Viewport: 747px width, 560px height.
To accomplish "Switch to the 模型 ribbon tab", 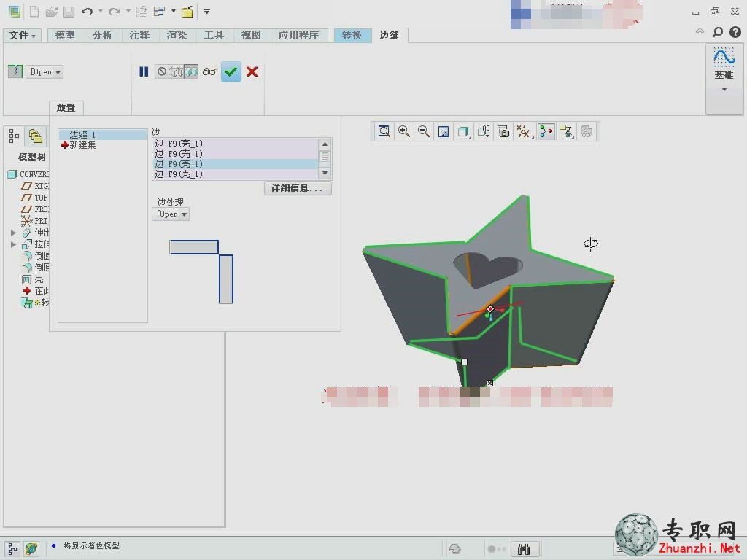I will [65, 35].
